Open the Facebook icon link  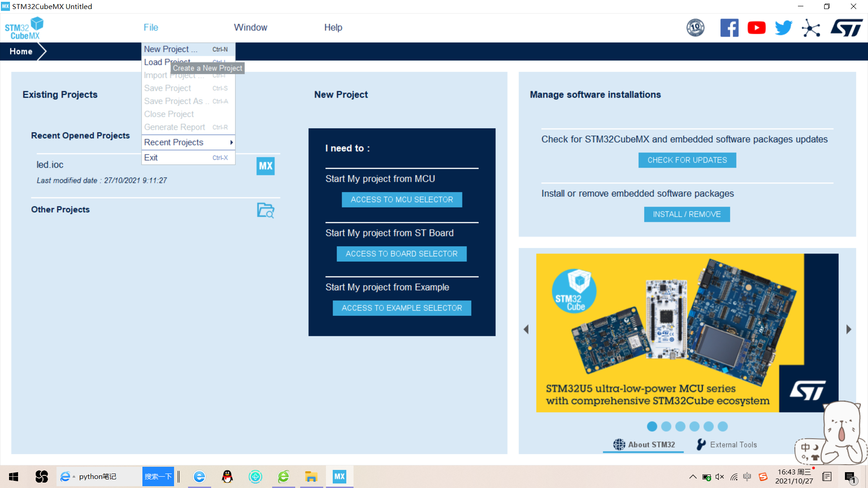point(729,28)
